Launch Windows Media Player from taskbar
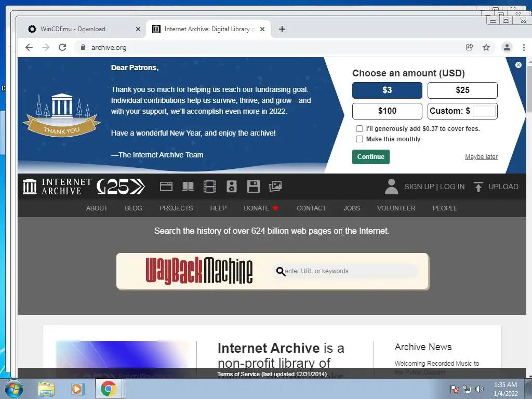 click(77, 389)
